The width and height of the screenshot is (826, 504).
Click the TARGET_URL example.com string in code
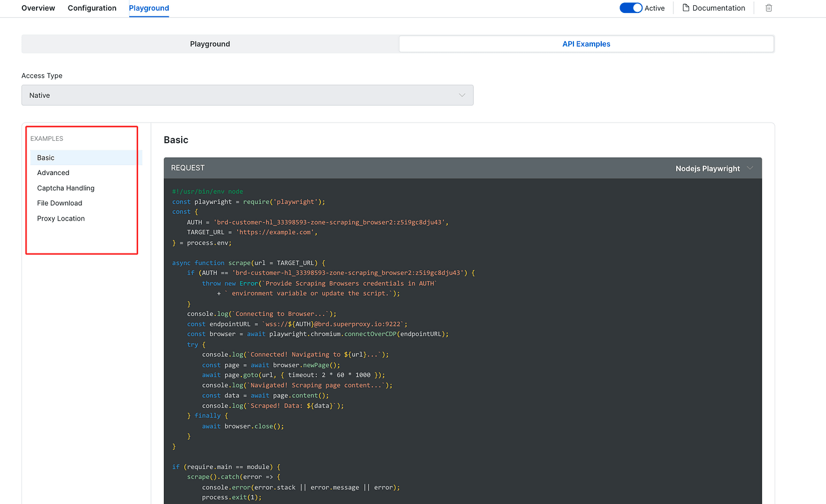click(276, 232)
